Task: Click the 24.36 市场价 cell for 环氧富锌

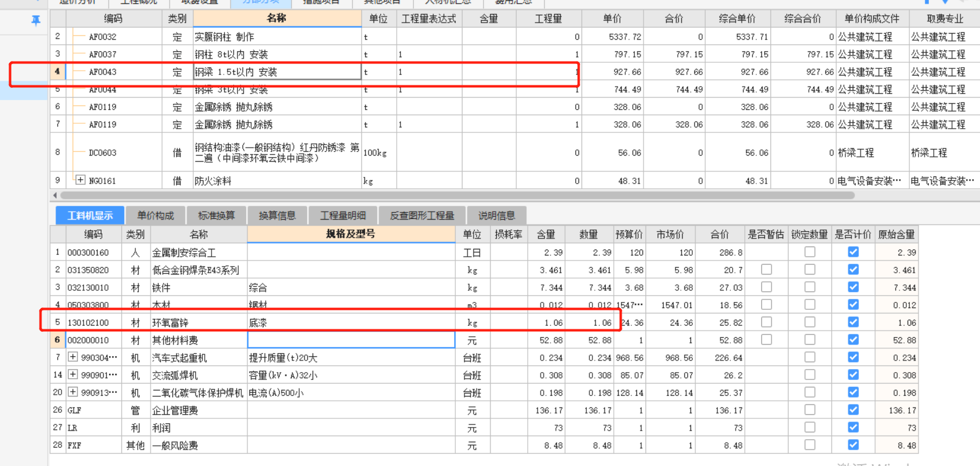Action: point(670,322)
